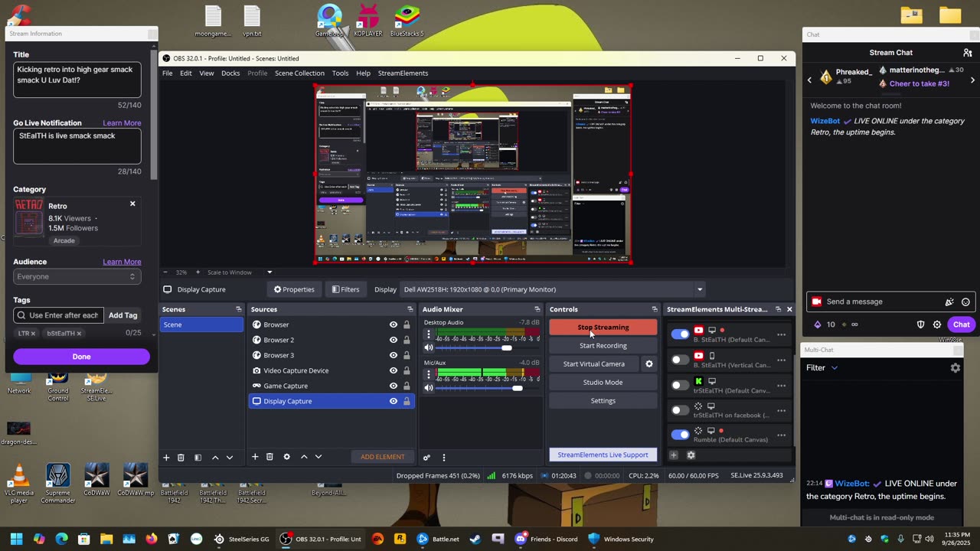980x551 pixels.
Task: Open the Tools menu
Action: coord(340,73)
